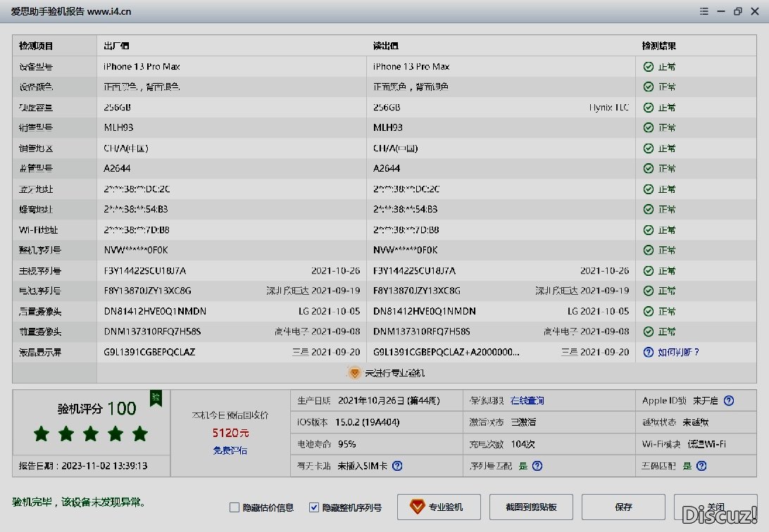
Task: Click the battery life 95% value
Action: point(346,444)
